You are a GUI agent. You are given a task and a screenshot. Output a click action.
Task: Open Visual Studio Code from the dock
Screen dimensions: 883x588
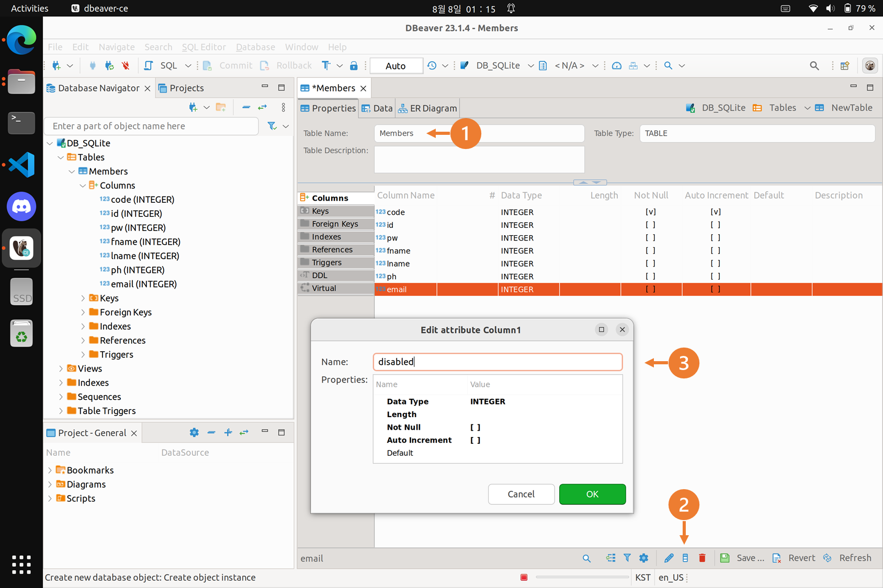click(21, 165)
